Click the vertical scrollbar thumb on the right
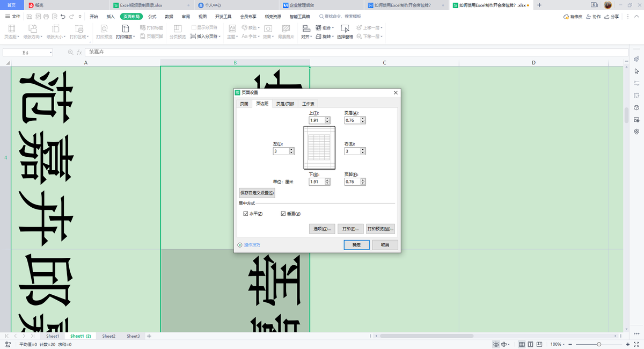 (626, 115)
